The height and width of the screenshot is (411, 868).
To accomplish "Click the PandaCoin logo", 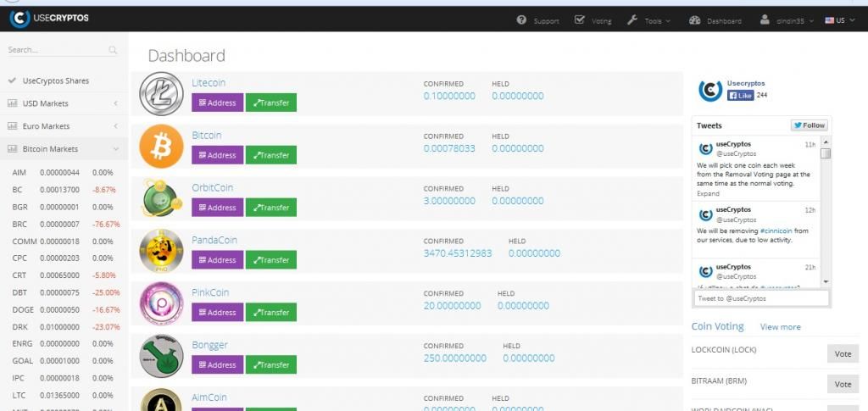I will [161, 251].
